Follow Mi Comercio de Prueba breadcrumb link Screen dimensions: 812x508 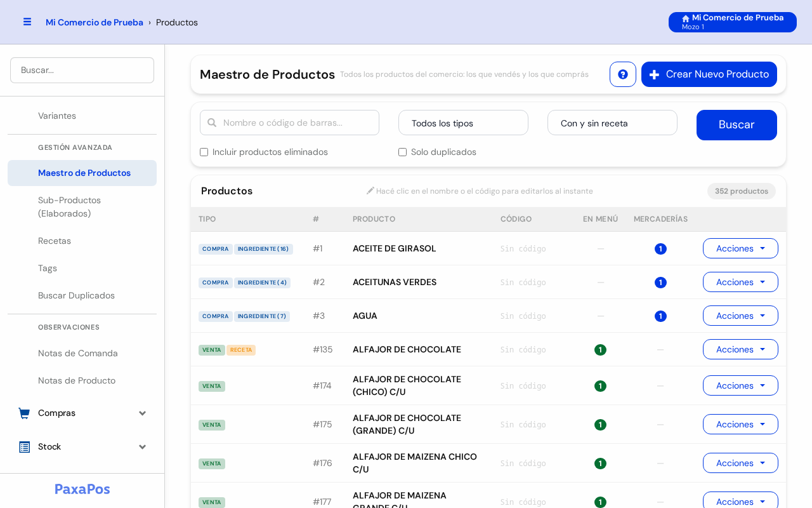tap(95, 22)
